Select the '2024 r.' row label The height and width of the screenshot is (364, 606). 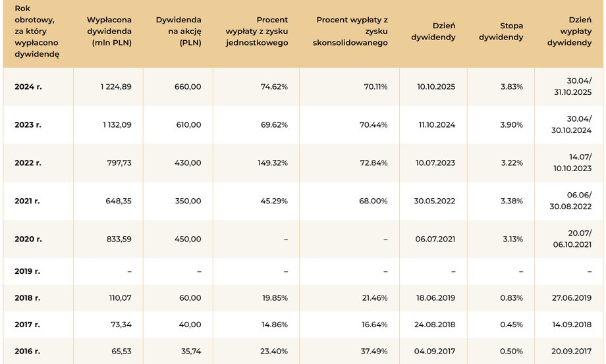[28, 87]
